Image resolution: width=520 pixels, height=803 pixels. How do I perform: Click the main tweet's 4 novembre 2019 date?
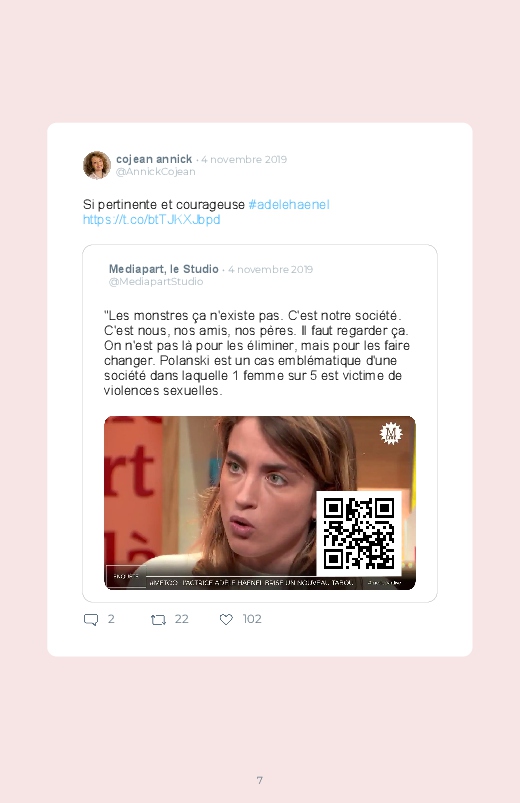[244, 159]
